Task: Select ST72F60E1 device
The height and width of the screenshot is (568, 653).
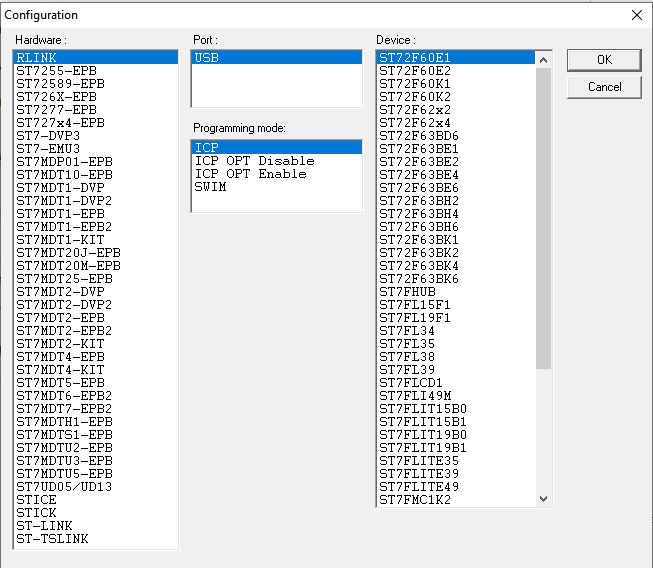Action: tap(456, 57)
